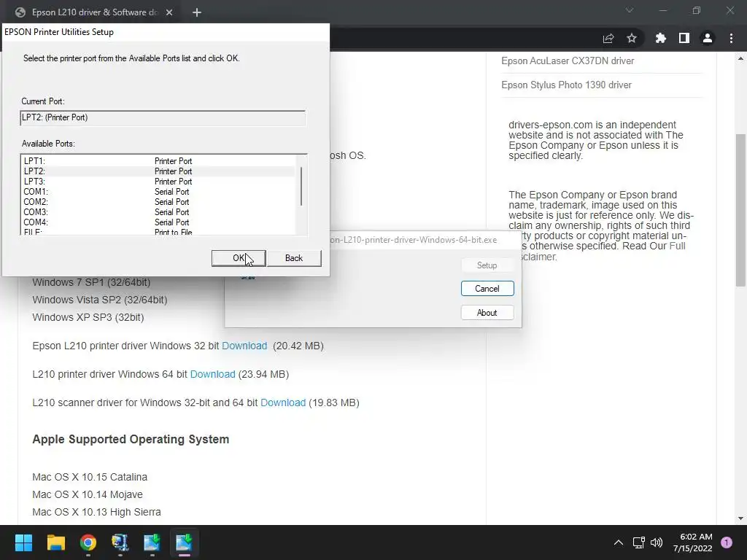Open the Windows Start menu
Viewport: 747px width, 560px height.
click(x=23, y=542)
